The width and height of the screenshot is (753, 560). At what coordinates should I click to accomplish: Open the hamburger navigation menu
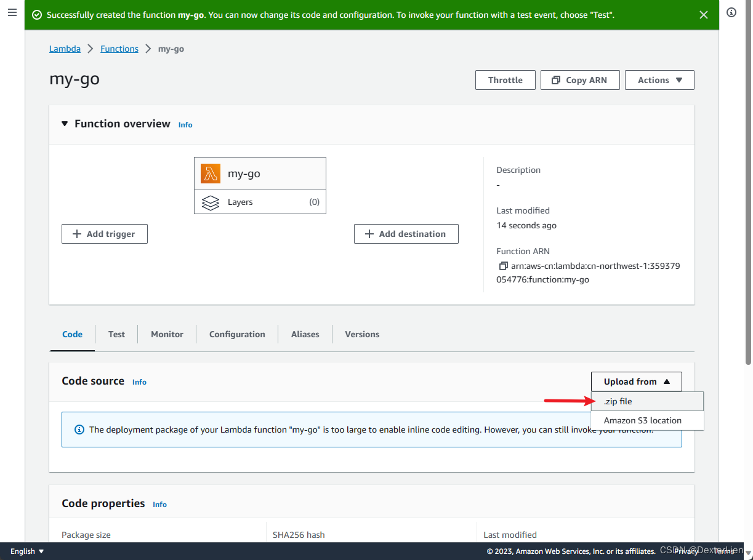(12, 12)
